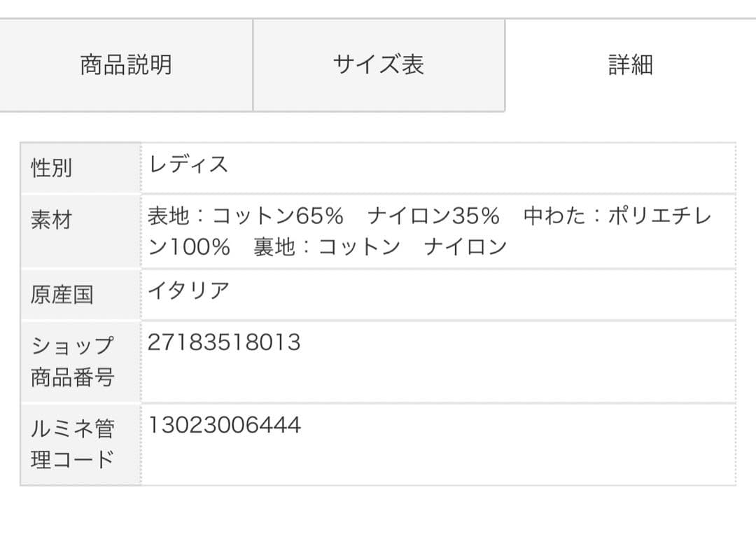This screenshot has height=546, width=756.
Task: Click コットン right after 裏地
Action: (359, 247)
